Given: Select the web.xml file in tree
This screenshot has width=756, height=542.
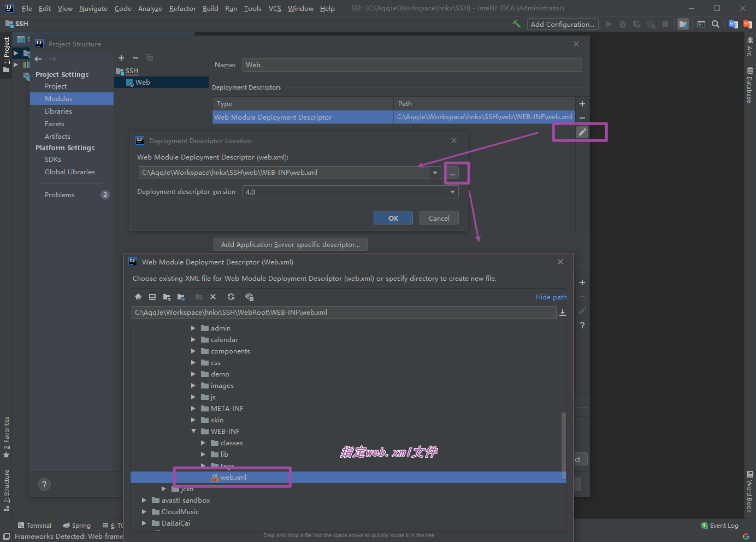Looking at the screenshot, I should pos(349,478).
